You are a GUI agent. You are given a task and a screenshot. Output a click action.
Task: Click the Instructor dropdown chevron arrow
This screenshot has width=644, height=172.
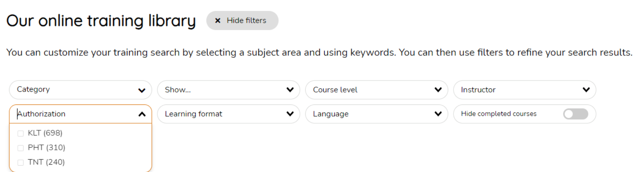tap(586, 90)
